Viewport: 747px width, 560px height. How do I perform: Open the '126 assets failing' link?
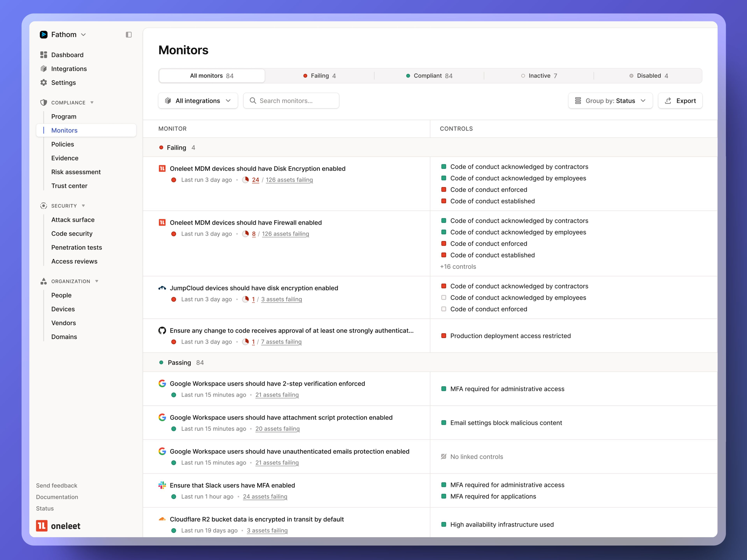[289, 180]
